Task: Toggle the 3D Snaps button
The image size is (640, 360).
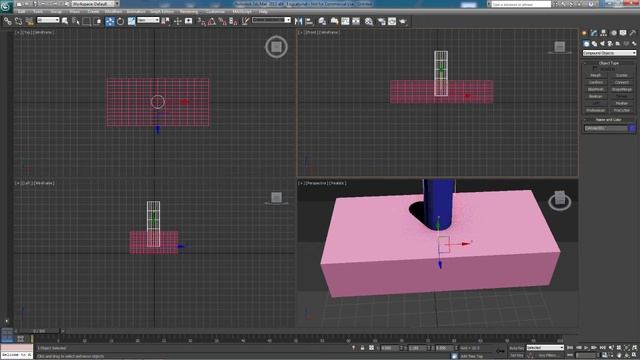Action: (201, 21)
